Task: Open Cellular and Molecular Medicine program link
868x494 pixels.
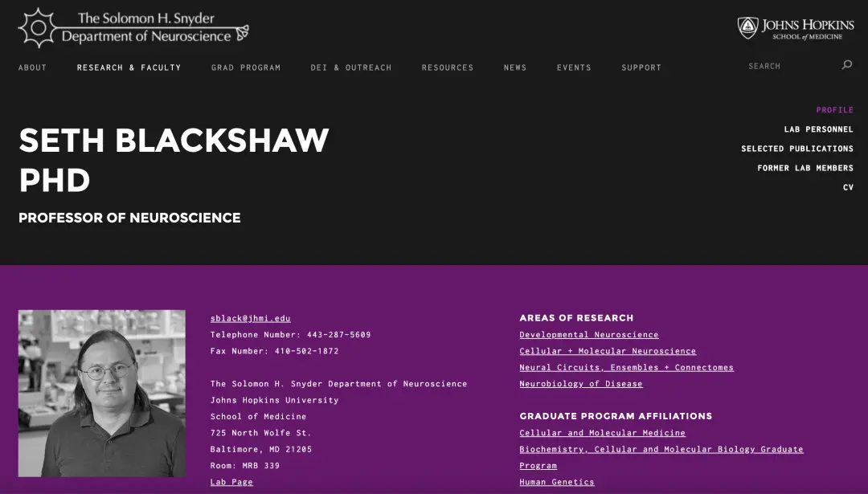Action: (602, 433)
